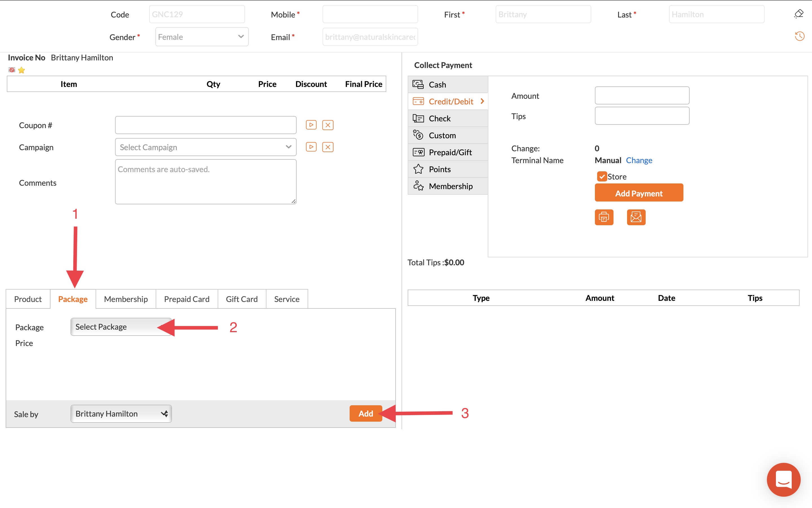Click into the Comments text area
The width and height of the screenshot is (812, 508).
tap(205, 181)
